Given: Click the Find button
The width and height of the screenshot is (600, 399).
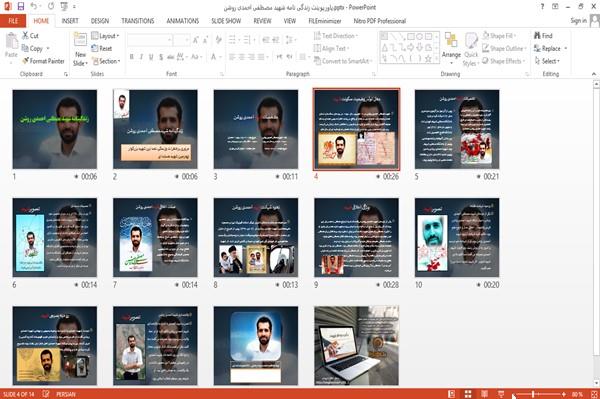Looking at the screenshot, I should (x=543, y=36).
